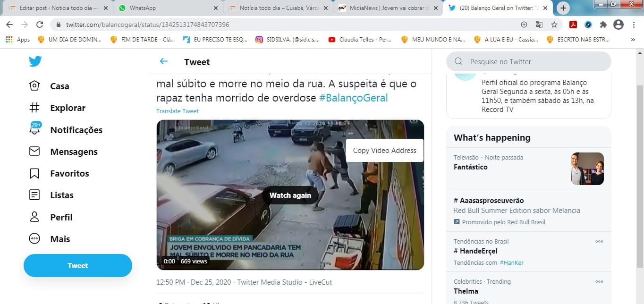
Task: Open Claudia Telles YouTube bookmark
Action: tap(360, 40)
